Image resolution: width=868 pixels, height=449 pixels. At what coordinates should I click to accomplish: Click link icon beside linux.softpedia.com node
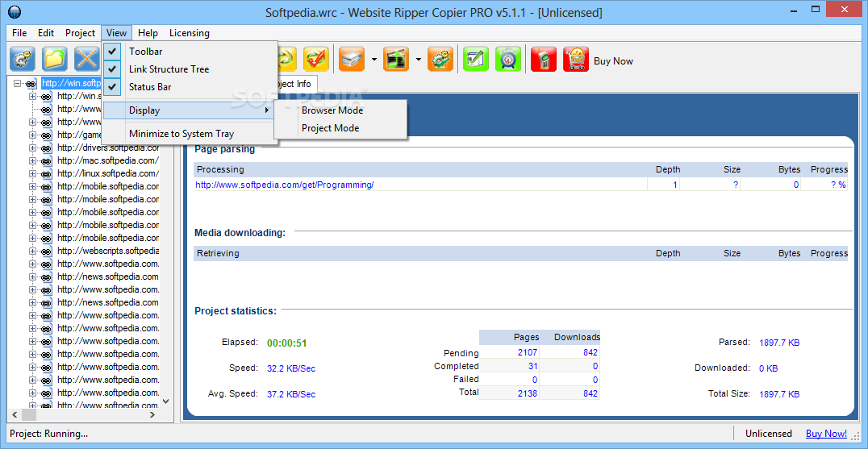[x=46, y=173]
